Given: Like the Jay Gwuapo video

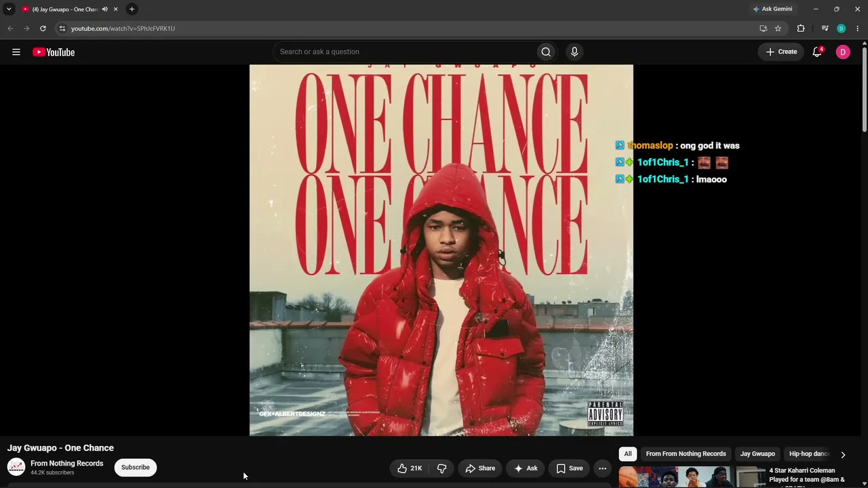Looking at the screenshot, I should [x=410, y=468].
